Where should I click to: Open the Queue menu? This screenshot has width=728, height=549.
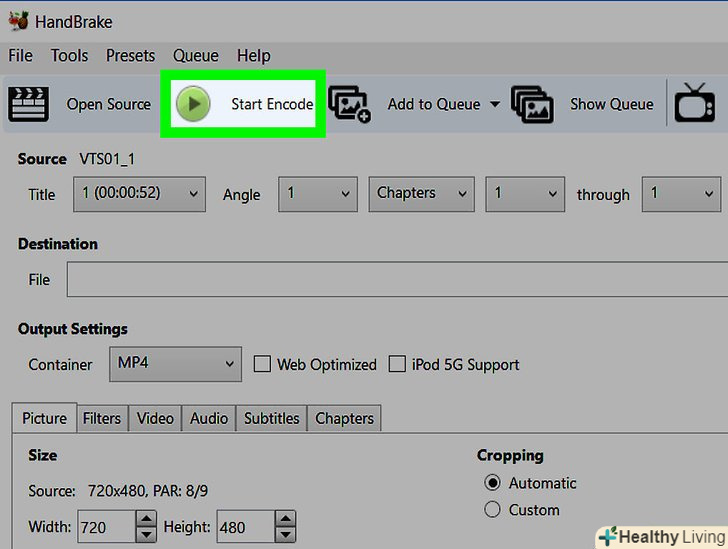tap(196, 56)
